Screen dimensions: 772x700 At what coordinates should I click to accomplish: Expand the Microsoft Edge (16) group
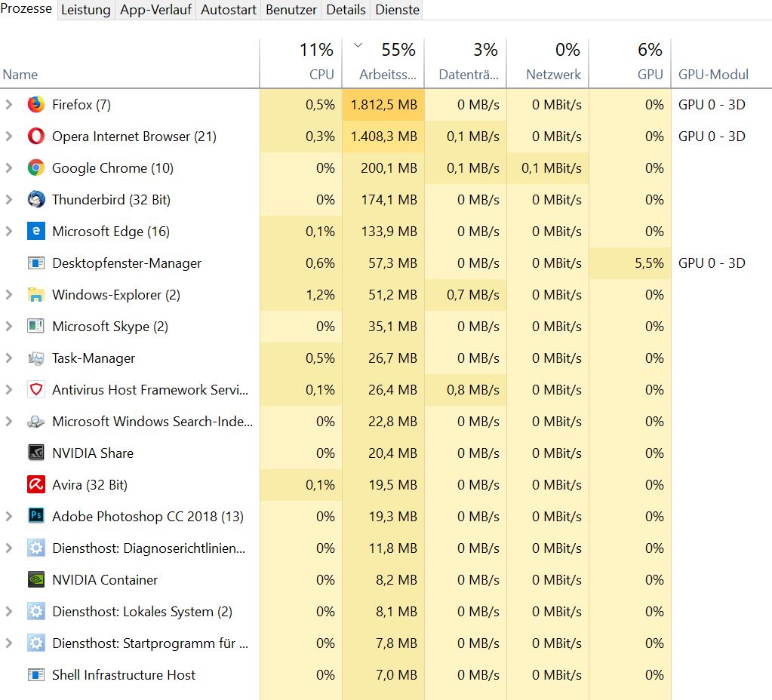[x=9, y=231]
